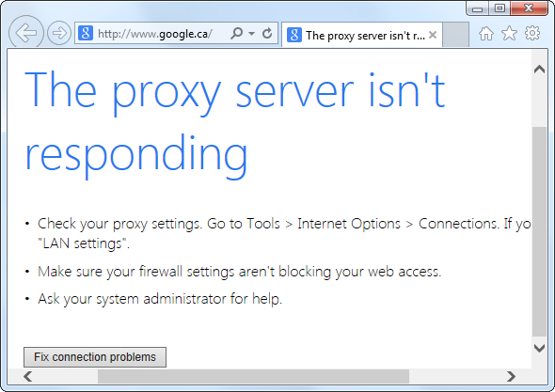Open Favorites with the star icon
555x392 pixels.
point(509,33)
